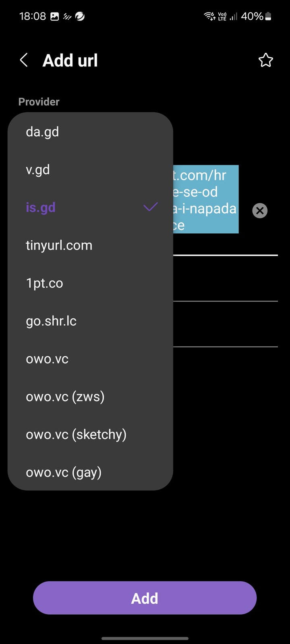Select v.gd provider
The width and height of the screenshot is (290, 644).
(90, 169)
